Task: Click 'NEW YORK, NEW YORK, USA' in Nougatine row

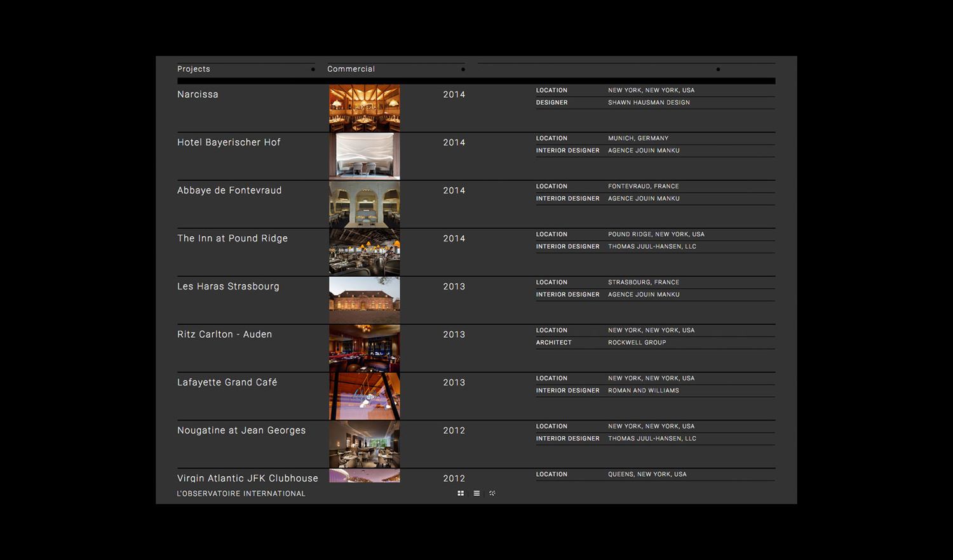Action: 651,426
